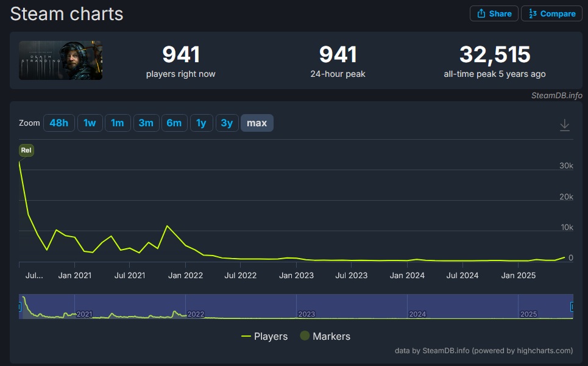The width and height of the screenshot is (588, 366).
Task: Click the 2024 label in the navigator
Action: [417, 314]
